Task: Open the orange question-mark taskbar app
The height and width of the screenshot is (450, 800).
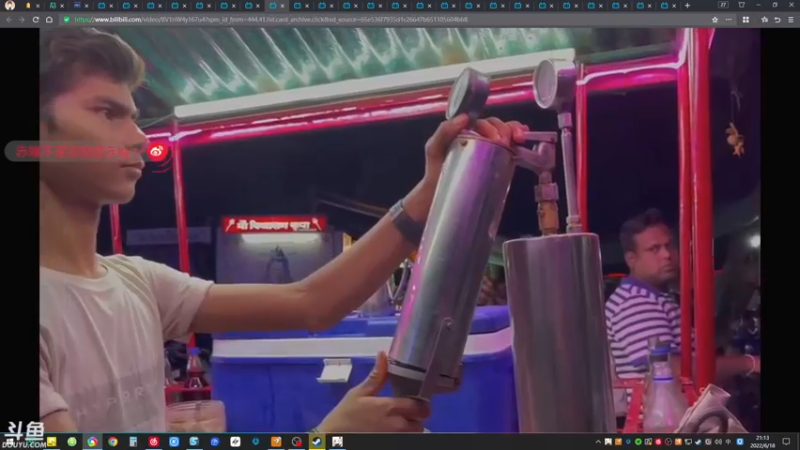Action: tap(276, 442)
